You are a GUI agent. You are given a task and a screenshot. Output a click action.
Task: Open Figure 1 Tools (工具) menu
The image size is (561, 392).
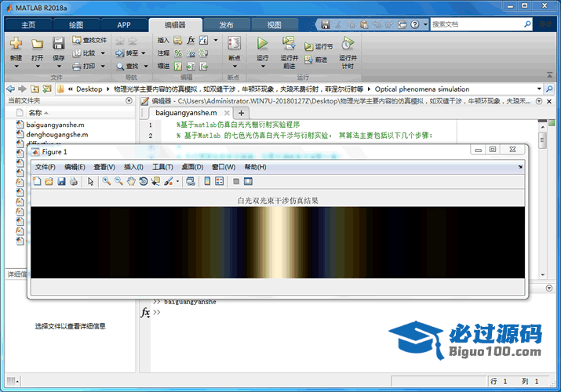pos(162,167)
